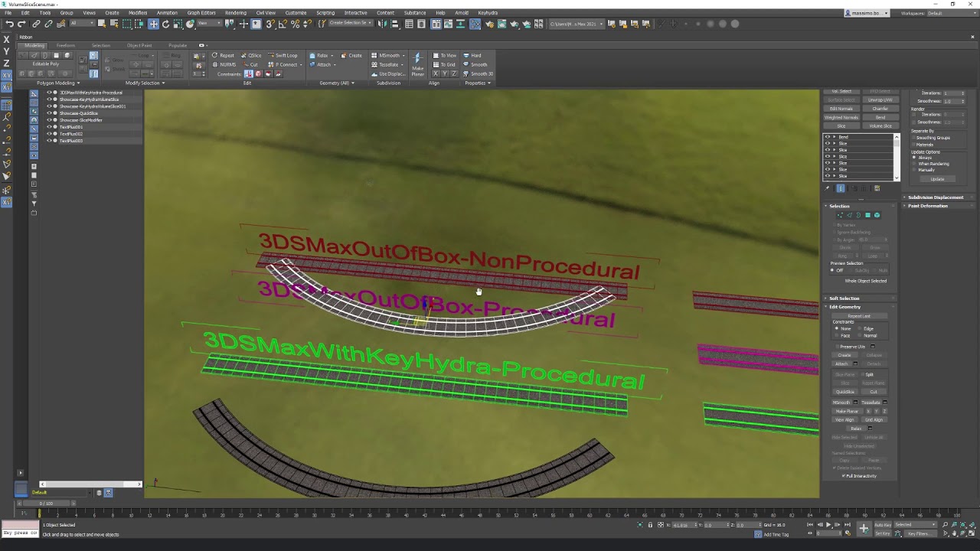The height and width of the screenshot is (551, 980).
Task: Select Vertex sub-object level icon
Action: click(x=840, y=215)
